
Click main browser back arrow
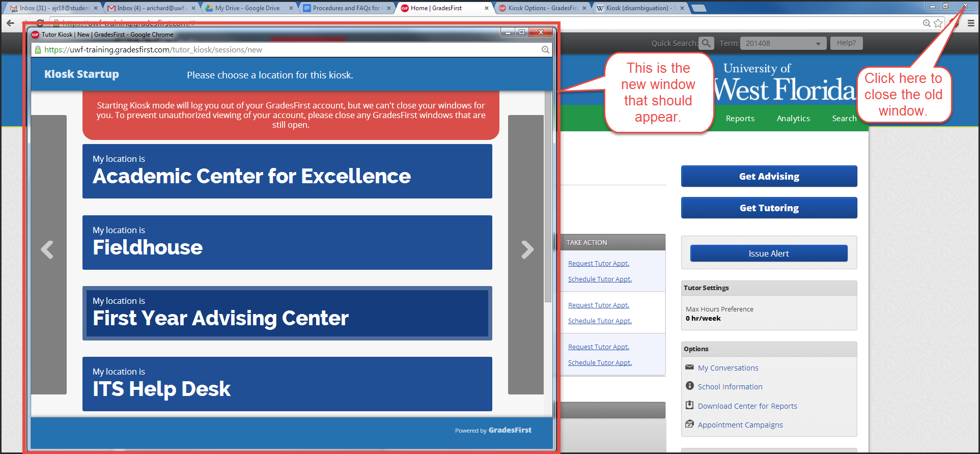click(x=10, y=23)
